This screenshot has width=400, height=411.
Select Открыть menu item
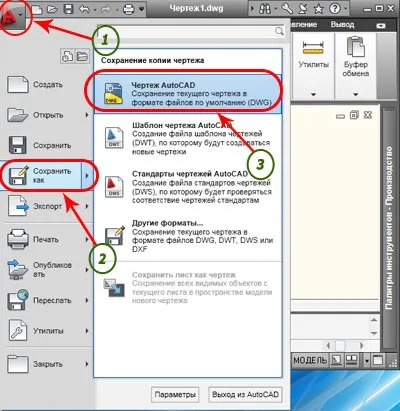tap(43, 115)
